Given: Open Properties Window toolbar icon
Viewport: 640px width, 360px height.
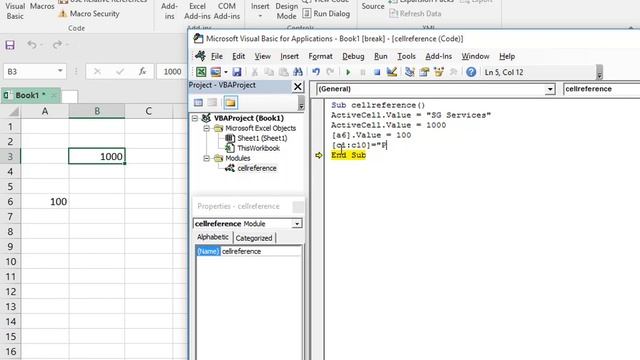Looking at the screenshot, I should (424, 72).
